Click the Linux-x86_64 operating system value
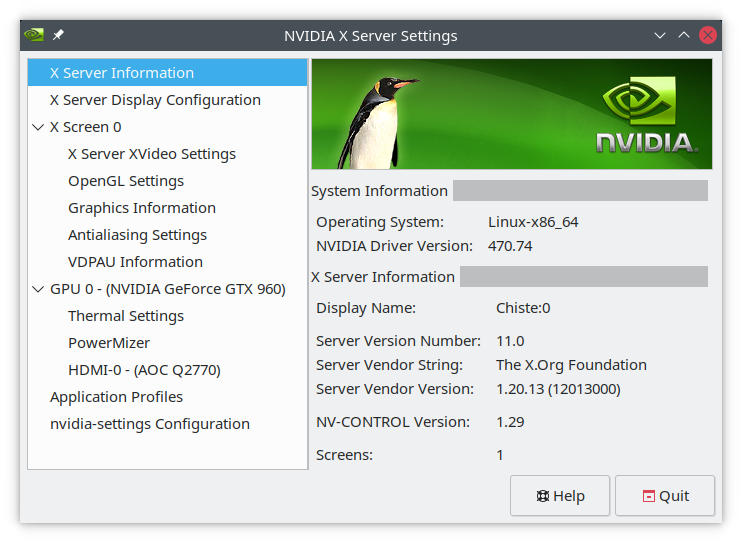The height and width of the screenshot is (543, 742). coord(533,222)
